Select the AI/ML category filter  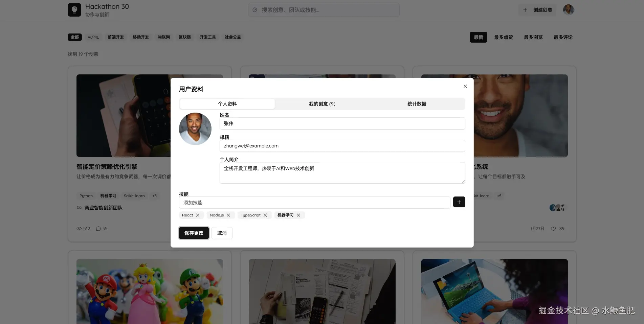click(93, 37)
